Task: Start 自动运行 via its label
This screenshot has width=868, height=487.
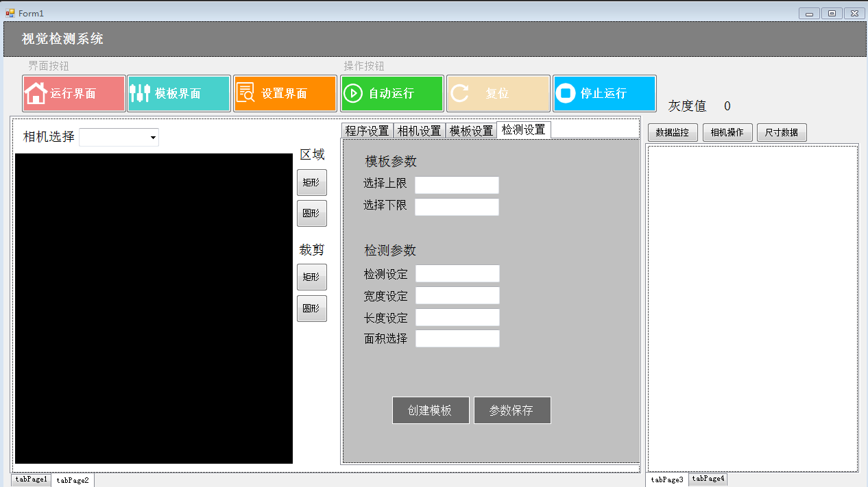Action: click(391, 94)
